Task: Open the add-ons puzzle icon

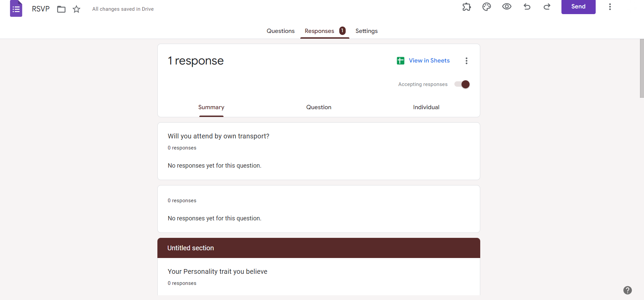Action: (x=466, y=7)
